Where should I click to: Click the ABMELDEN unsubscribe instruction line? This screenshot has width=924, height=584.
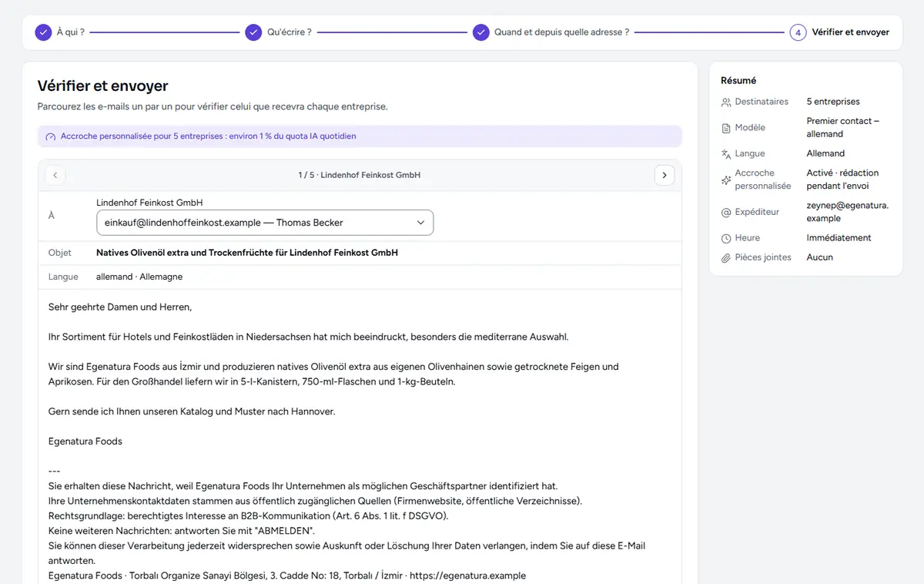(182, 531)
